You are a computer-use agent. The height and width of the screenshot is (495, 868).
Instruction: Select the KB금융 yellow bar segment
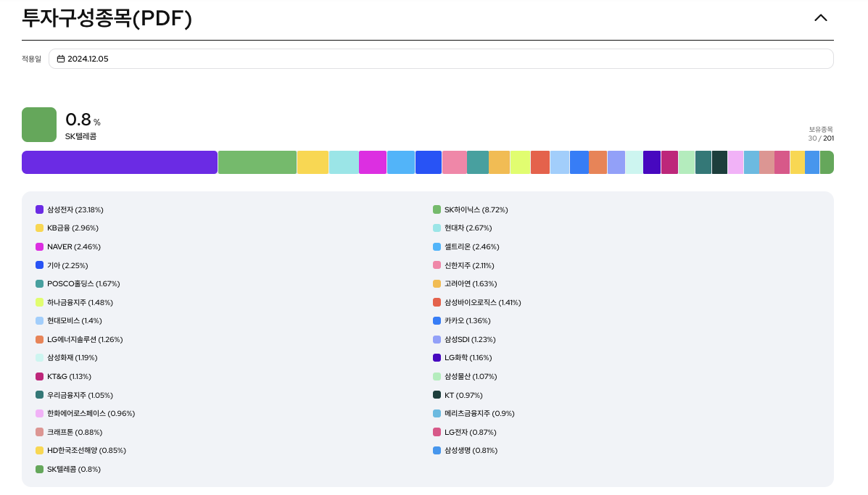click(313, 162)
